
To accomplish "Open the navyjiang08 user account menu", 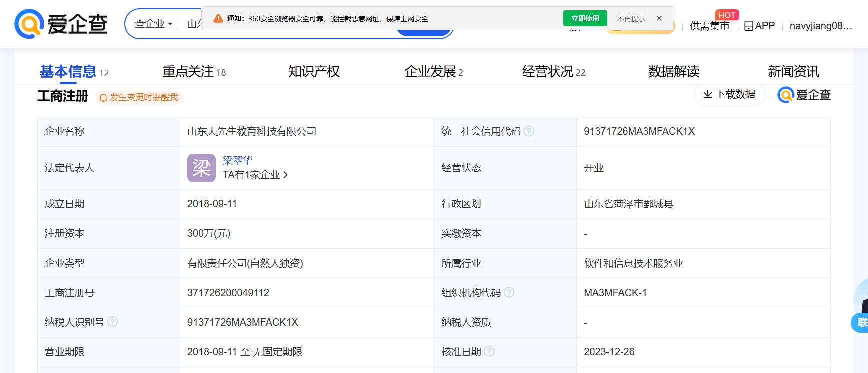I will (x=820, y=26).
